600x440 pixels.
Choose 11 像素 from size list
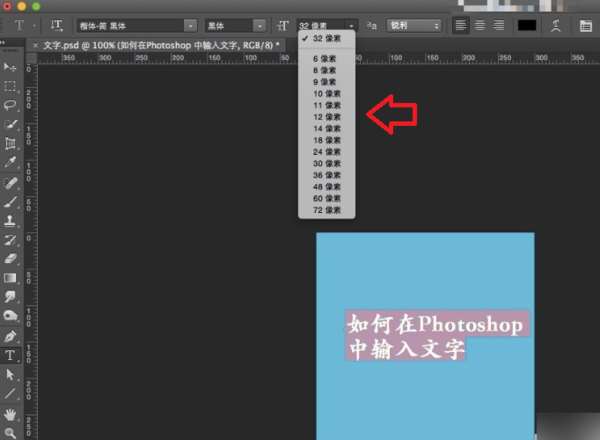point(327,105)
